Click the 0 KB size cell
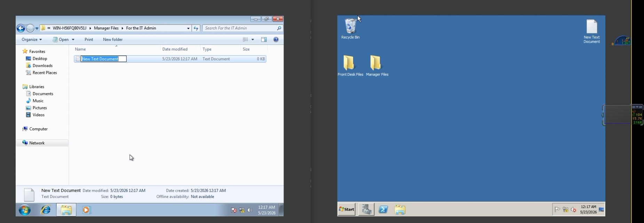The image size is (644, 223). point(261,59)
